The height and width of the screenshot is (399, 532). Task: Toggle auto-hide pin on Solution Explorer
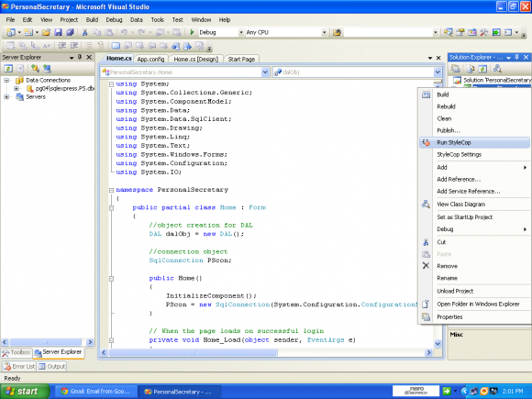pyautogui.click(x=516, y=57)
